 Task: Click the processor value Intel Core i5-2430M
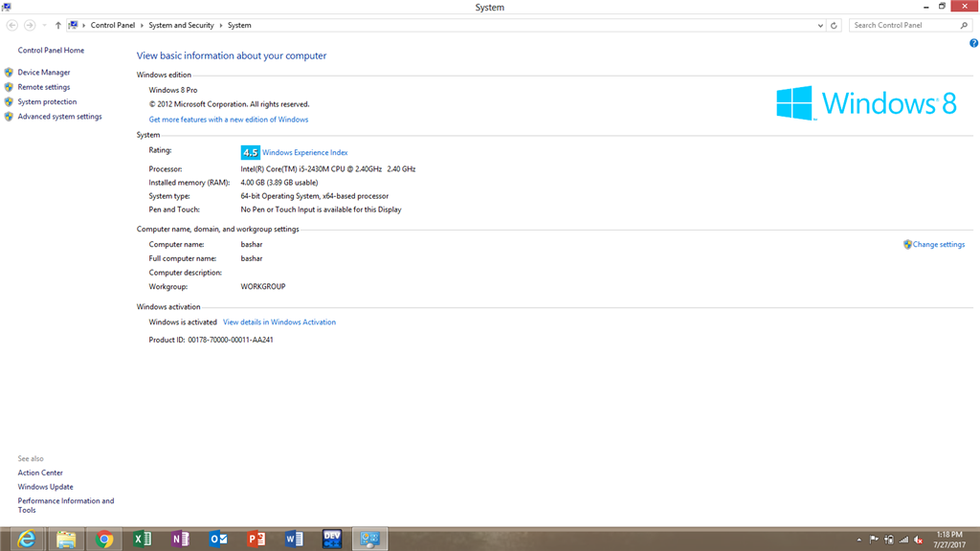[328, 168]
